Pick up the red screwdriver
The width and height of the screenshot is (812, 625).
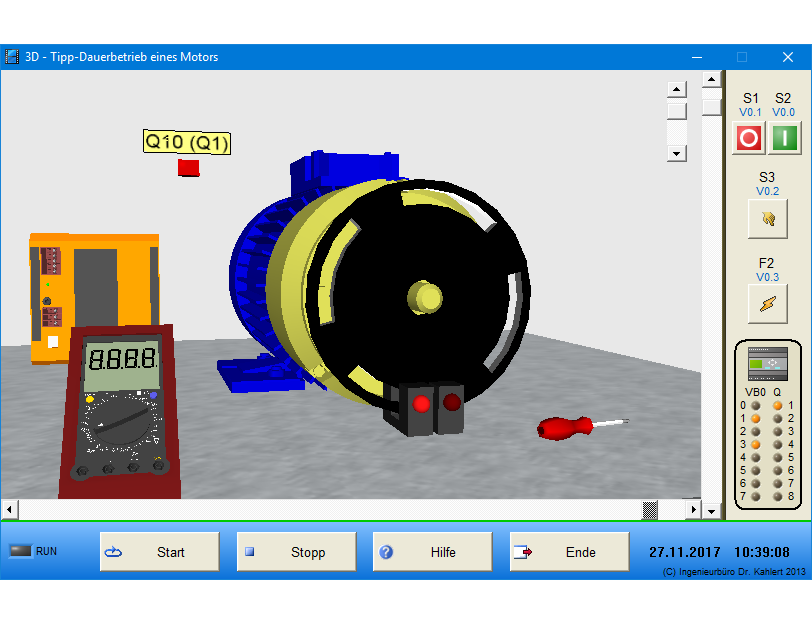point(582,428)
